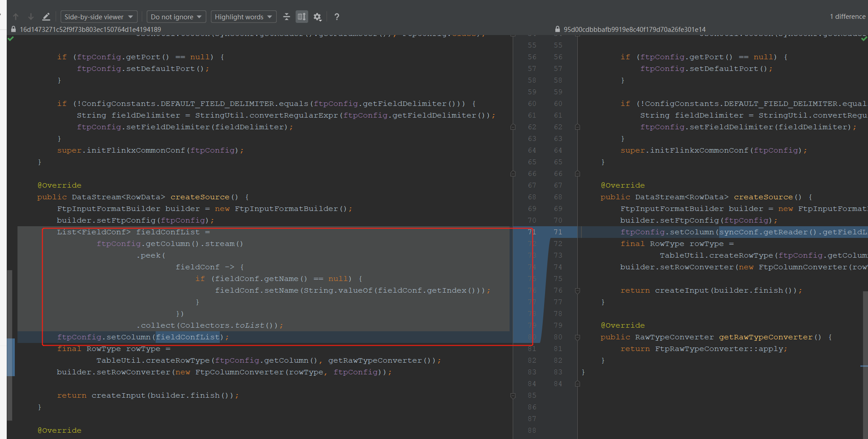Screen dimensions: 868x439
Task: Click the lock icon beside revision 16d1473271c
Action: [13, 29]
